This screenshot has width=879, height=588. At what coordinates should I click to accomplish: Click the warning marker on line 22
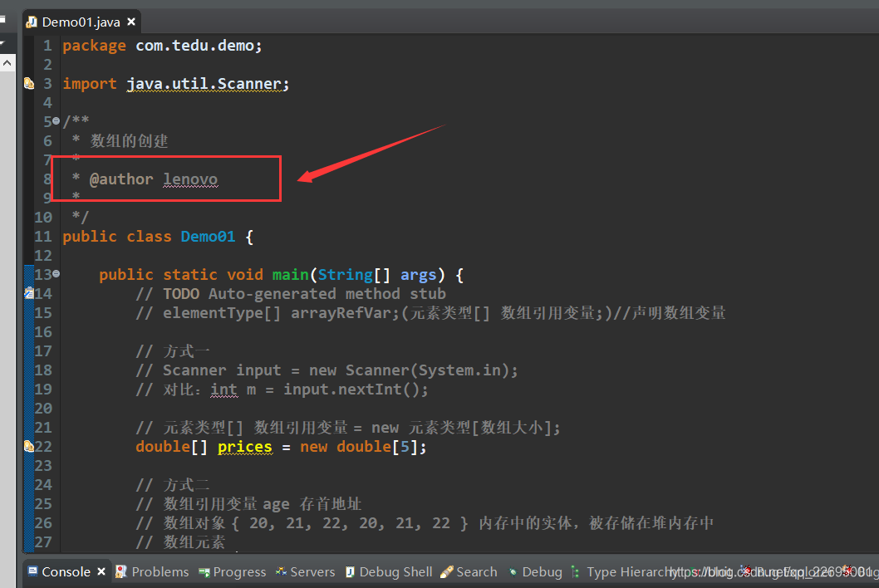[x=29, y=446]
